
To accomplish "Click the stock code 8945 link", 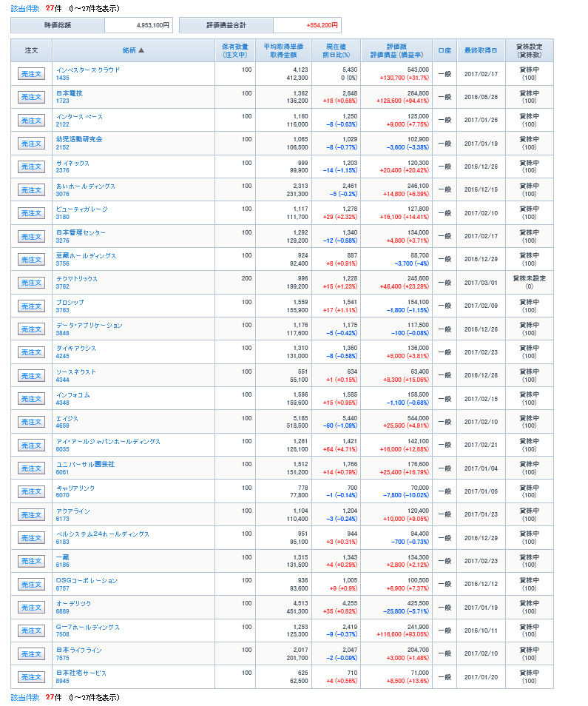I will click(x=63, y=681).
